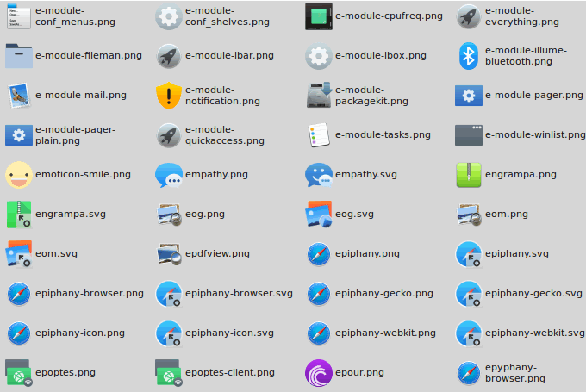Select the e-module-cpufreq.png chip icon
Image resolution: width=586 pixels, height=392 pixels.
(319, 16)
